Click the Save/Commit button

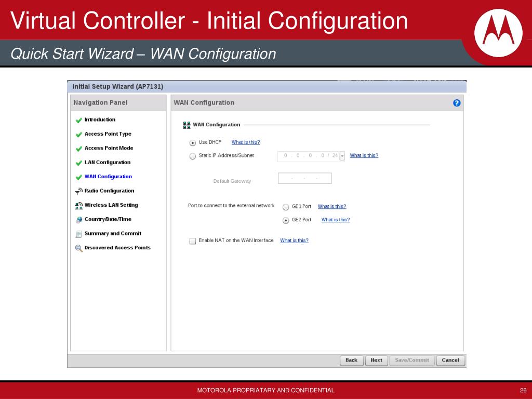(x=412, y=361)
